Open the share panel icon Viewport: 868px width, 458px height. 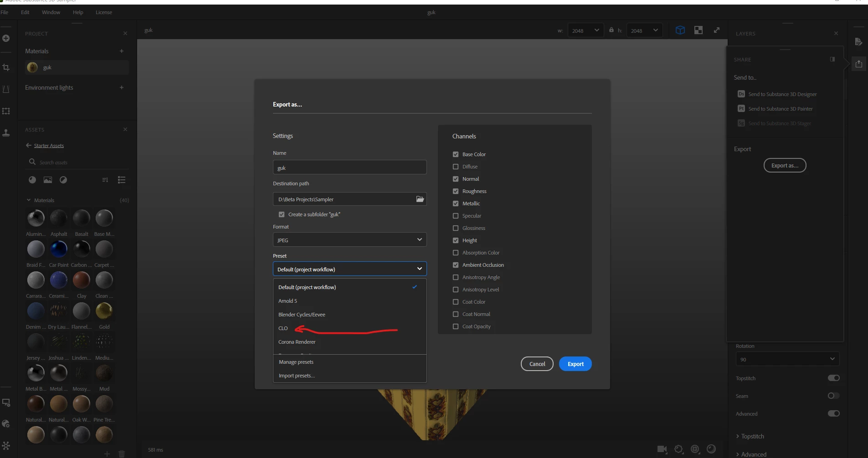coord(858,64)
